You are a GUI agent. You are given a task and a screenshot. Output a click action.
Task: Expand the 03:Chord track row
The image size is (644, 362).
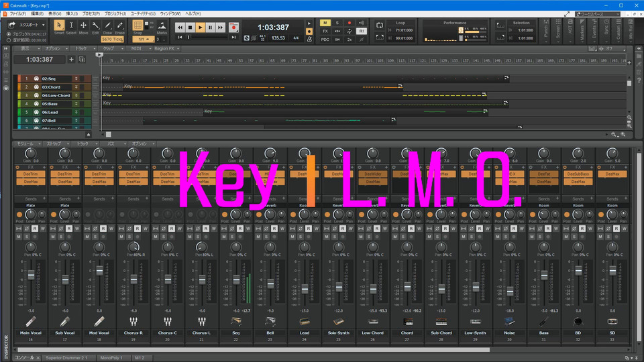click(x=76, y=87)
